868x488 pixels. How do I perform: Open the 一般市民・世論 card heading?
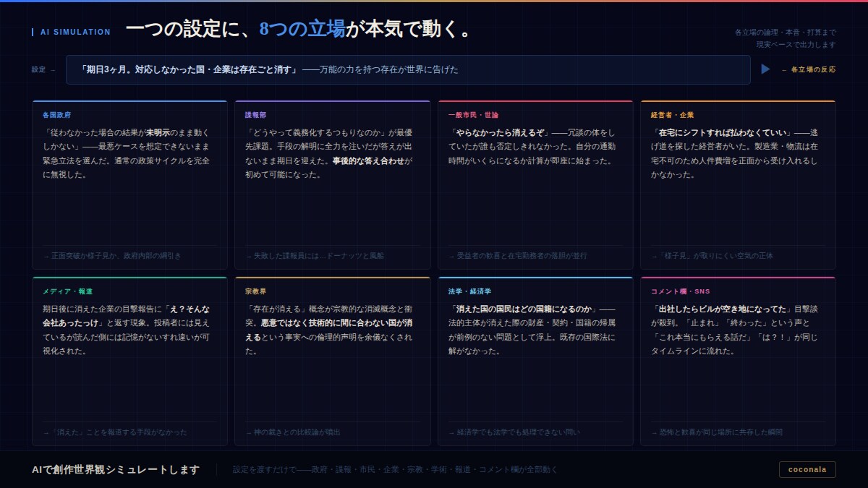[473, 115]
